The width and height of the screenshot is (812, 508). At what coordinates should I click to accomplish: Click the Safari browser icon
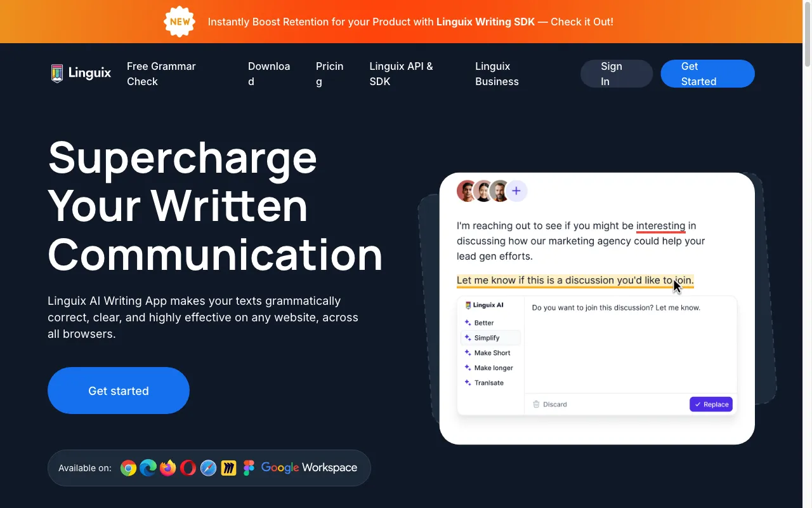[x=208, y=468]
